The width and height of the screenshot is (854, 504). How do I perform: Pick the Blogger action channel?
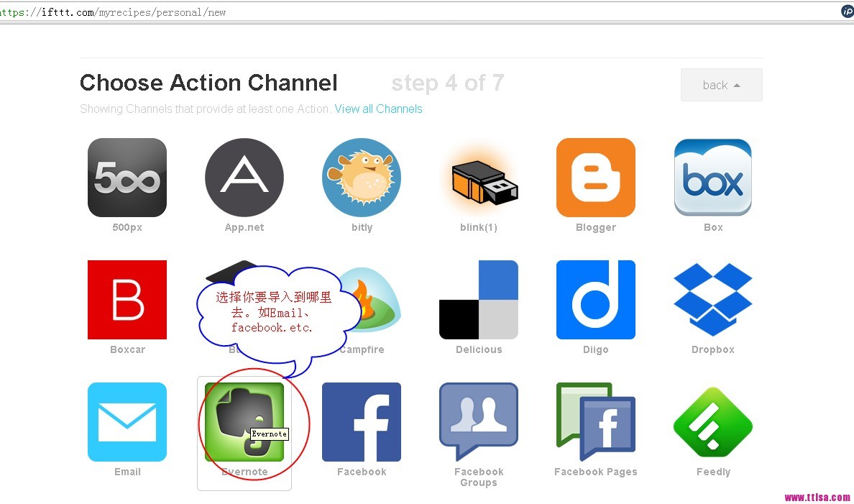click(x=595, y=178)
